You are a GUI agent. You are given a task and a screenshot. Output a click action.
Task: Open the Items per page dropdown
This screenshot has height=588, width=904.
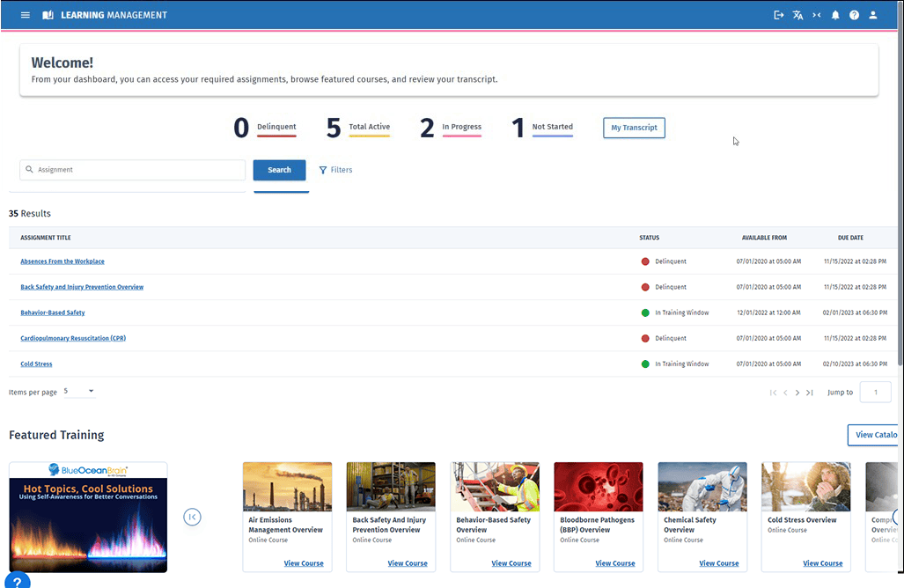click(x=79, y=392)
